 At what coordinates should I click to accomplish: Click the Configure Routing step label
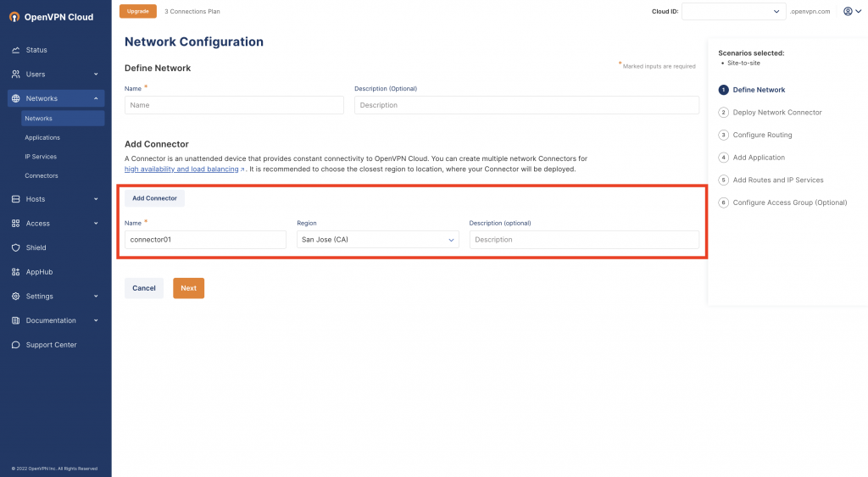762,135
